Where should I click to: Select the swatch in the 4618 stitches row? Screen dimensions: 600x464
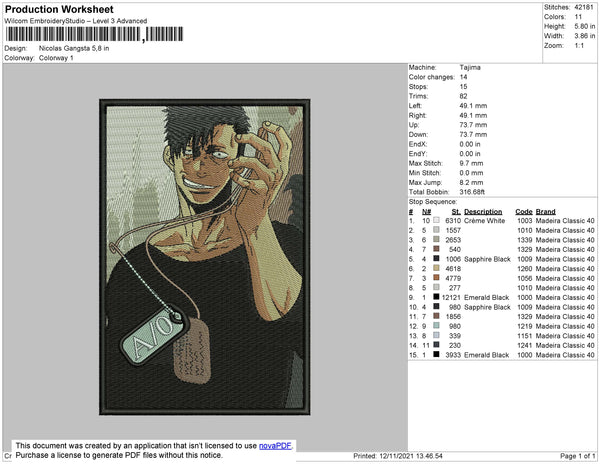436,268
